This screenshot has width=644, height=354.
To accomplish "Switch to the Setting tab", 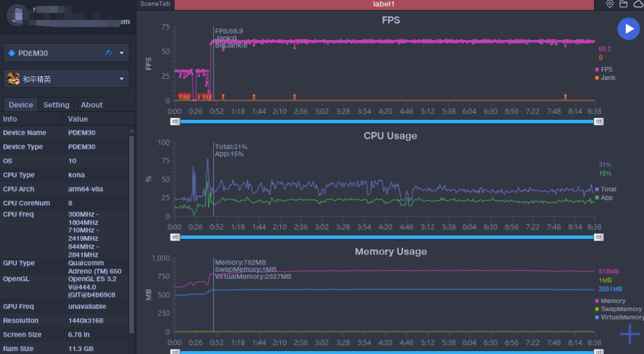I will click(x=57, y=105).
